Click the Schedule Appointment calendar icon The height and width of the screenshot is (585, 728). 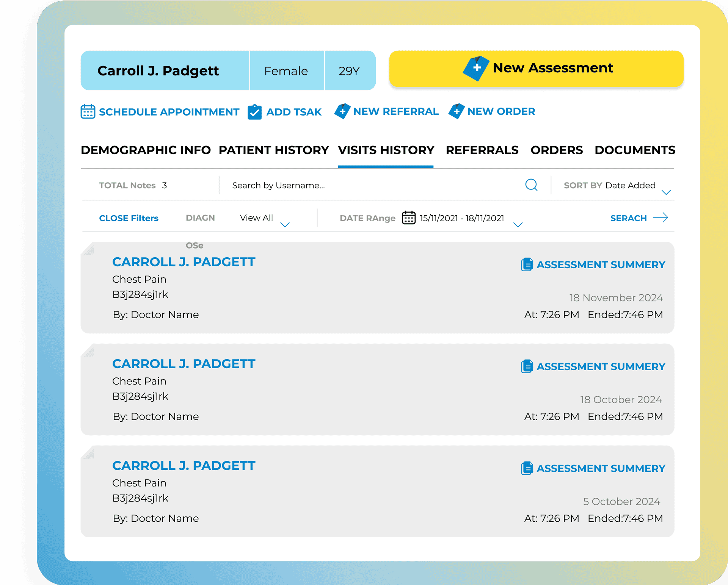tap(88, 112)
